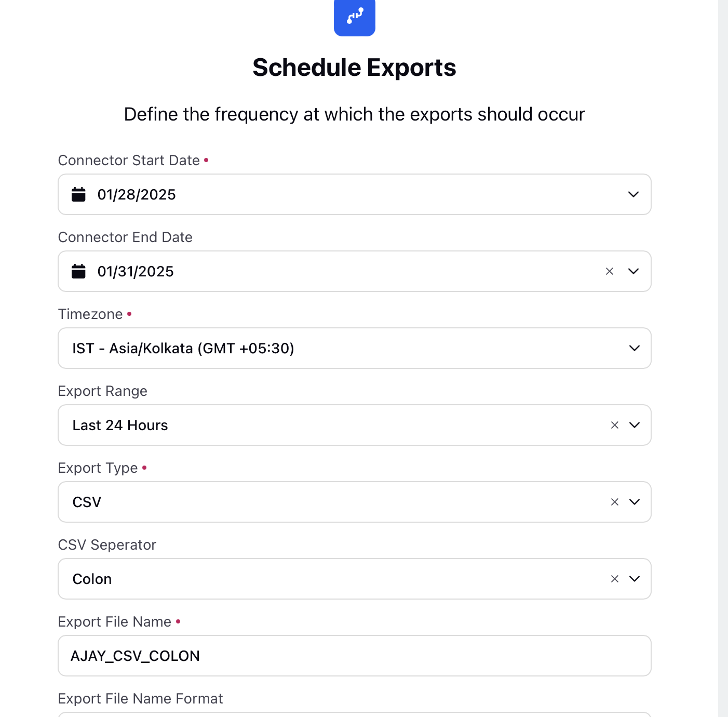
Task: Open the Export Range dropdown chevron
Action: pyautogui.click(x=635, y=425)
